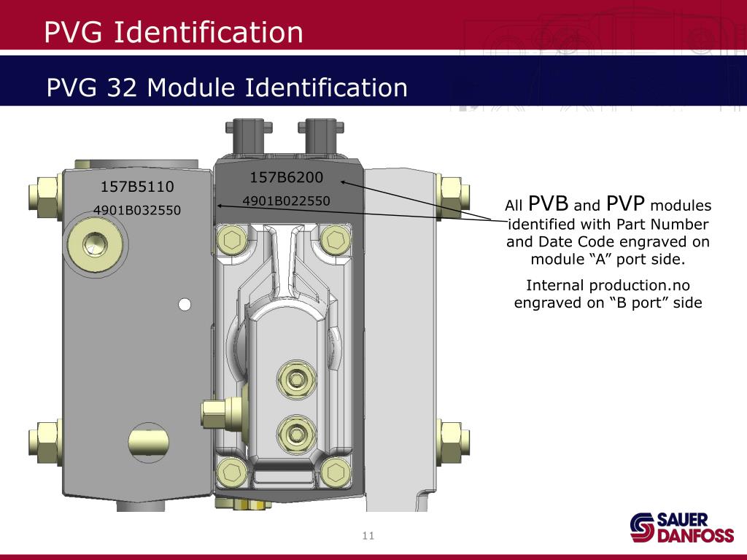Click the 'PVG Identification' slide title
This screenshot has width=747, height=560.
[x=174, y=32]
